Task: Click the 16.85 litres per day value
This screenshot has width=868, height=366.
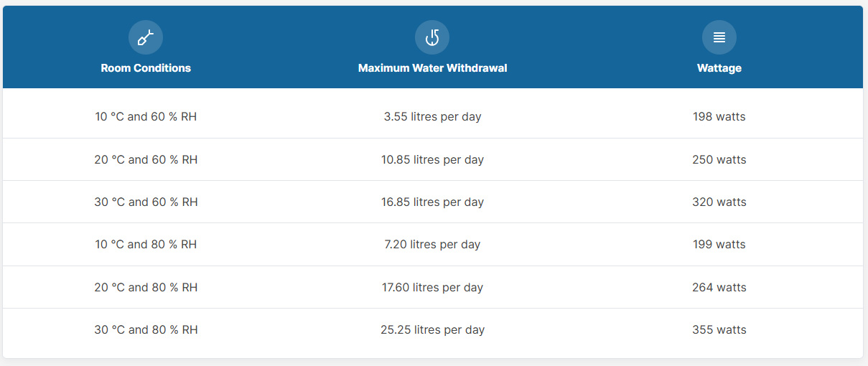Action: pyautogui.click(x=432, y=202)
